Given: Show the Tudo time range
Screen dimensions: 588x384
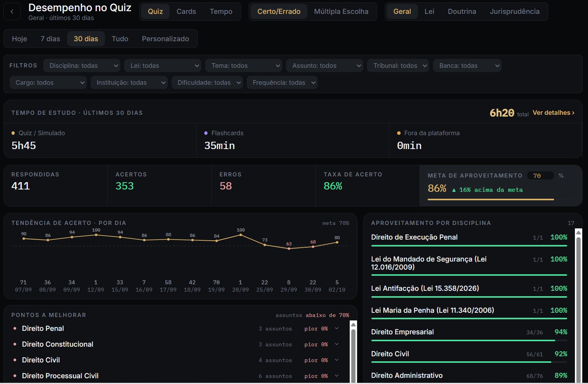Looking at the screenshot, I should (120, 39).
